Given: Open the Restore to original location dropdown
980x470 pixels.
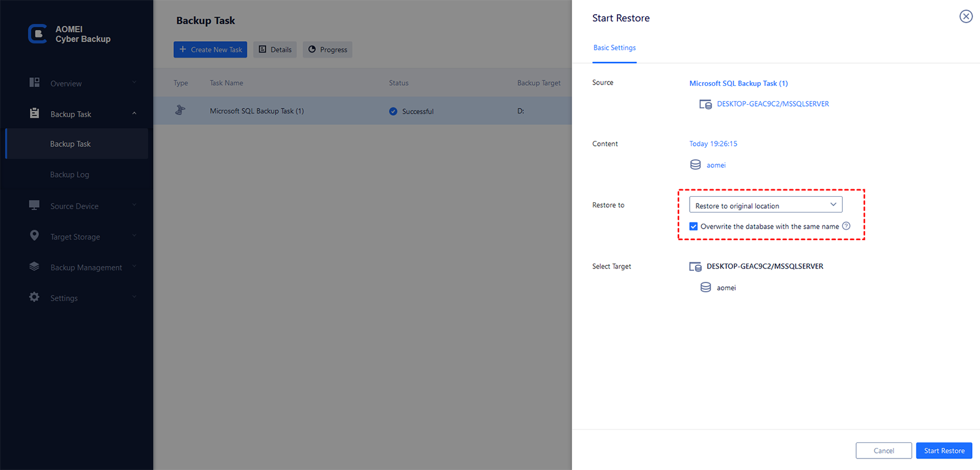Looking at the screenshot, I should (766, 205).
